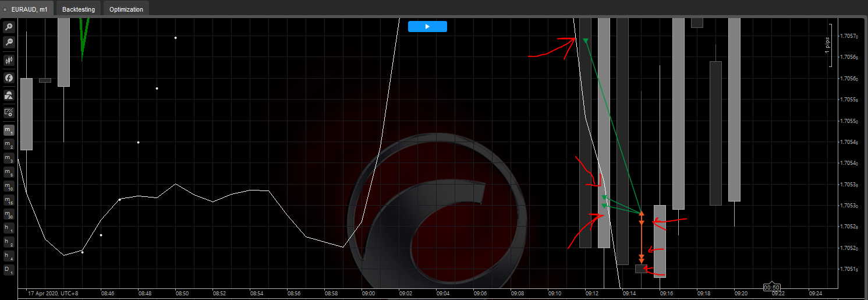
Task: Select the m15 timeframe
Action: (x=9, y=200)
